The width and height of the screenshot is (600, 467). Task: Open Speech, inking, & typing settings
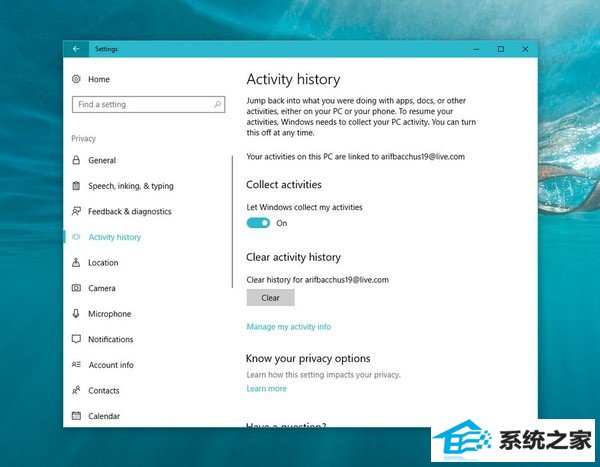(130, 186)
